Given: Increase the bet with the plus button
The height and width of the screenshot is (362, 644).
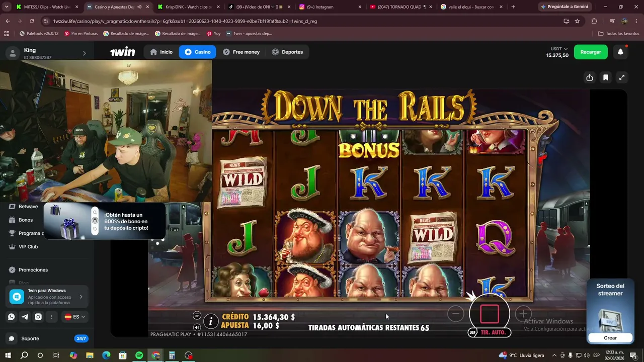Looking at the screenshot, I should click(523, 314).
